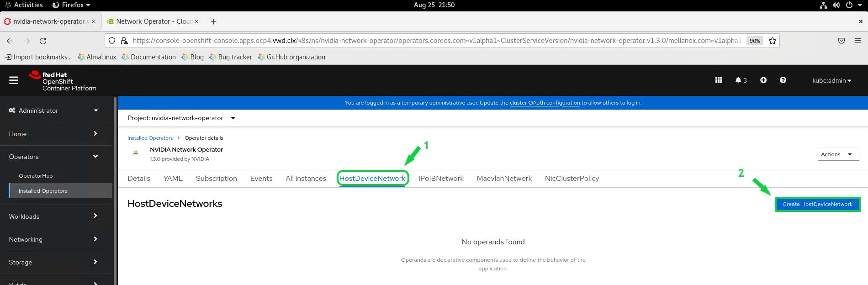Switch to the YAML tab
868x285 pixels.
tap(173, 179)
